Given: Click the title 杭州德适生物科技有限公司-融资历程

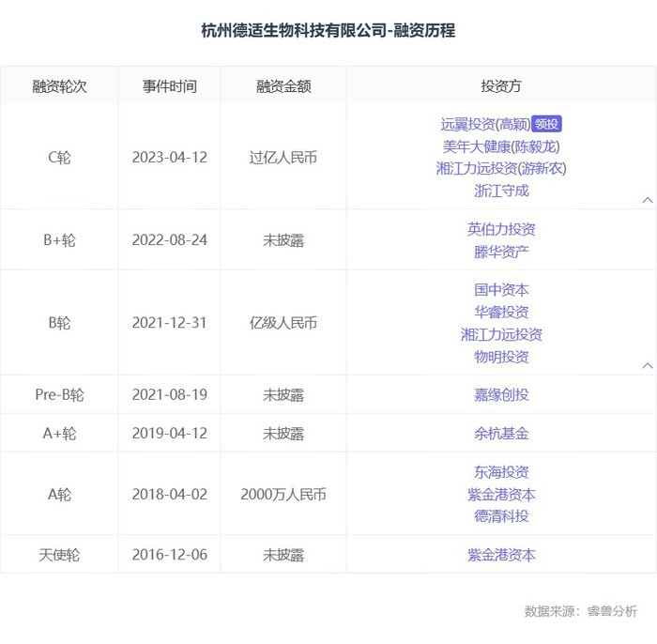Looking at the screenshot, I should coord(328,31).
